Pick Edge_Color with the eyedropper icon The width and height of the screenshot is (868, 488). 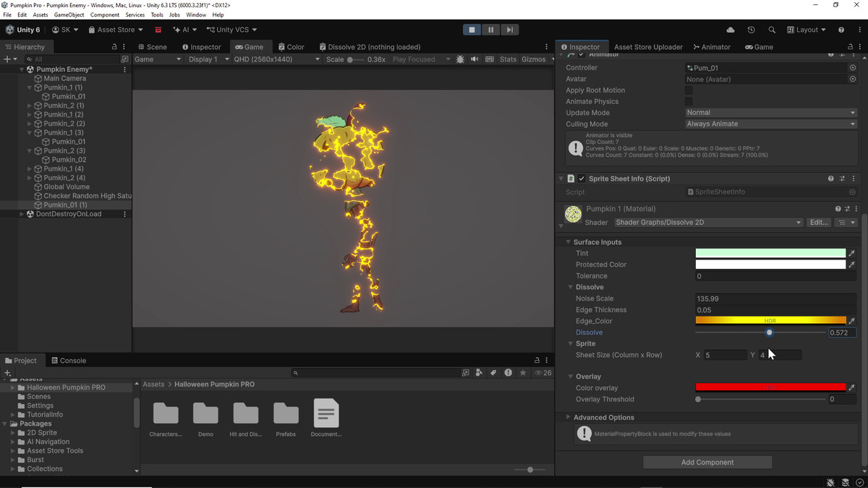click(851, 321)
